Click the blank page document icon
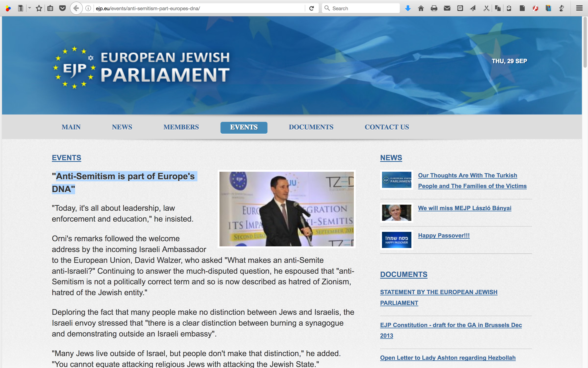 click(522, 9)
